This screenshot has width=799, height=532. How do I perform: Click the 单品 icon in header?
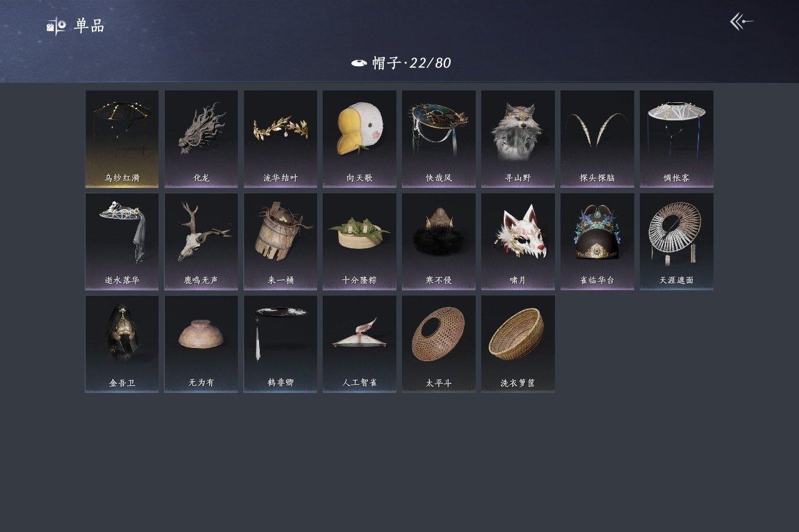(56, 26)
